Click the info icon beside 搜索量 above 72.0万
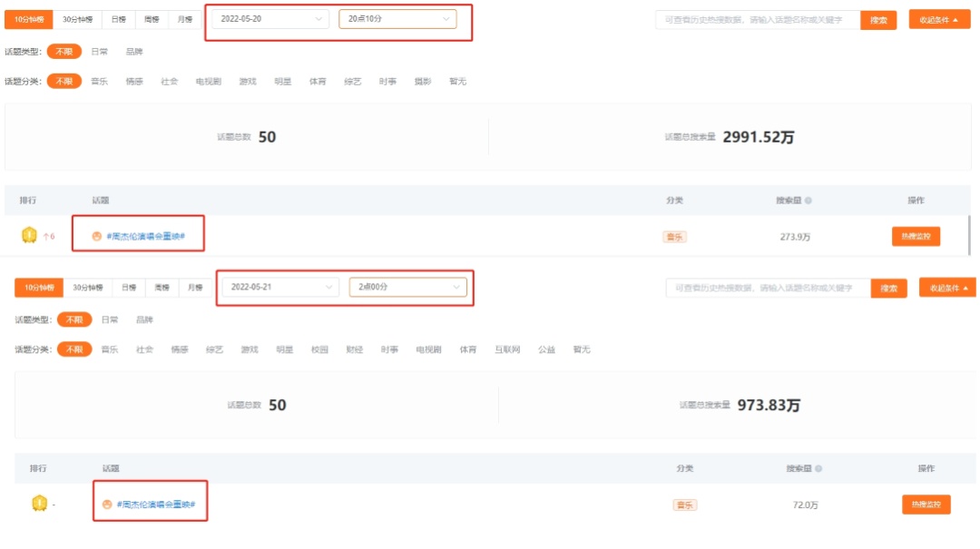The image size is (980, 549). 818,469
